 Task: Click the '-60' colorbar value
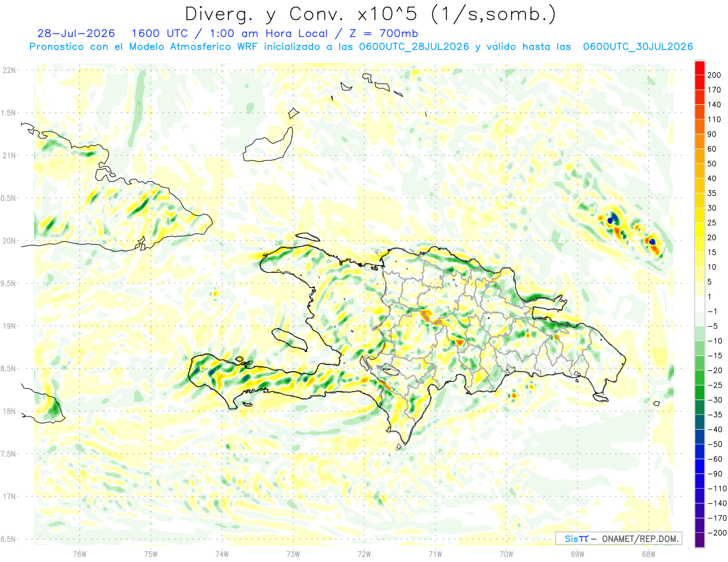pos(715,459)
